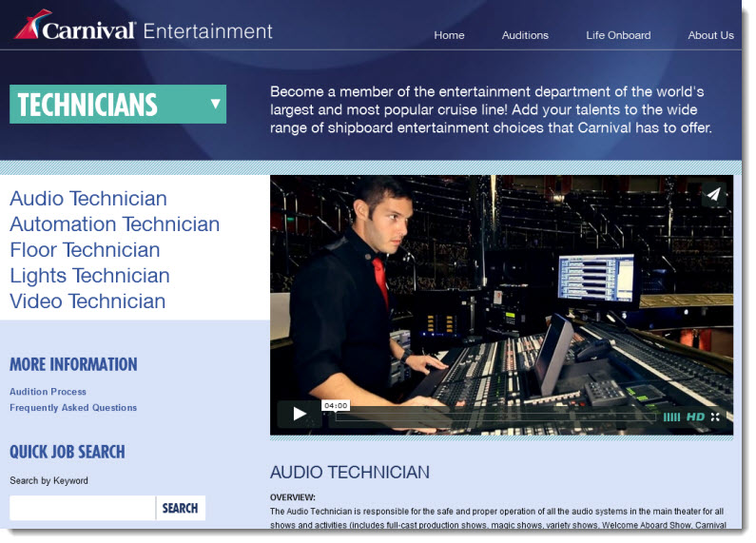This screenshot has height=543, width=756.
Task: Go to Life Onboard page
Action: tap(618, 35)
